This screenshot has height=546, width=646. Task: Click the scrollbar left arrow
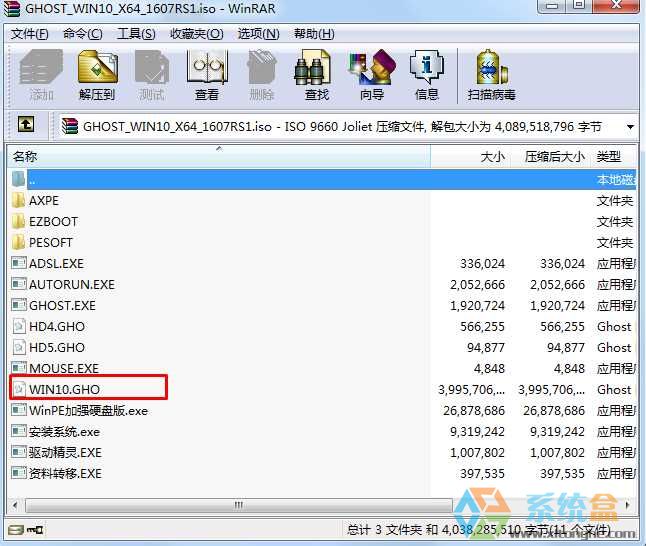(x=16, y=505)
